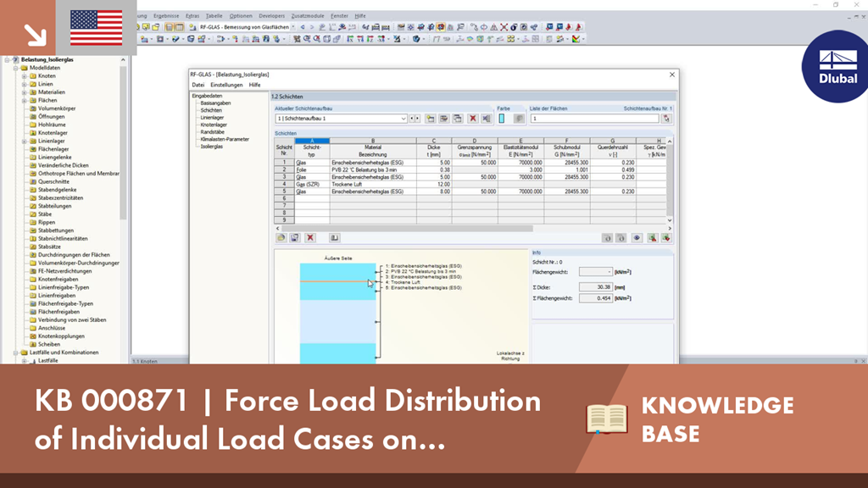The height and width of the screenshot is (488, 868).
Task: Click the Farbe color swatch
Action: 502,119
